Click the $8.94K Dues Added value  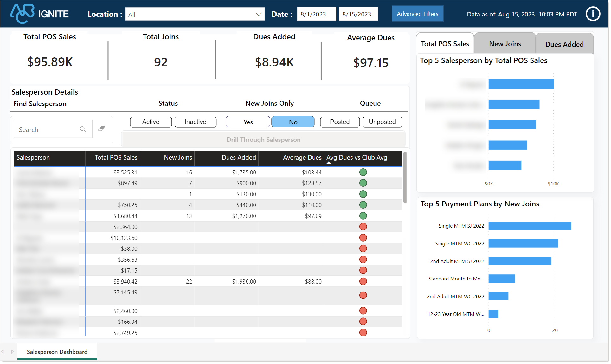[x=274, y=62]
